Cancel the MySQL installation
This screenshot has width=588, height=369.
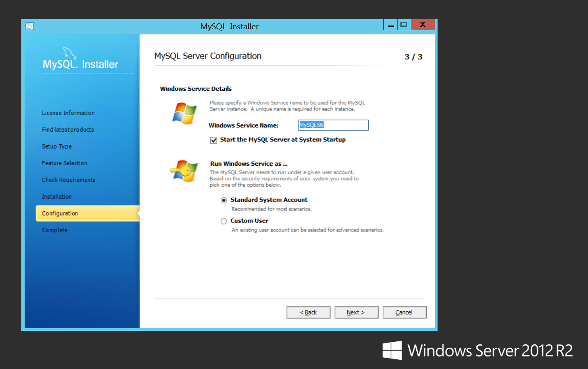(x=405, y=313)
